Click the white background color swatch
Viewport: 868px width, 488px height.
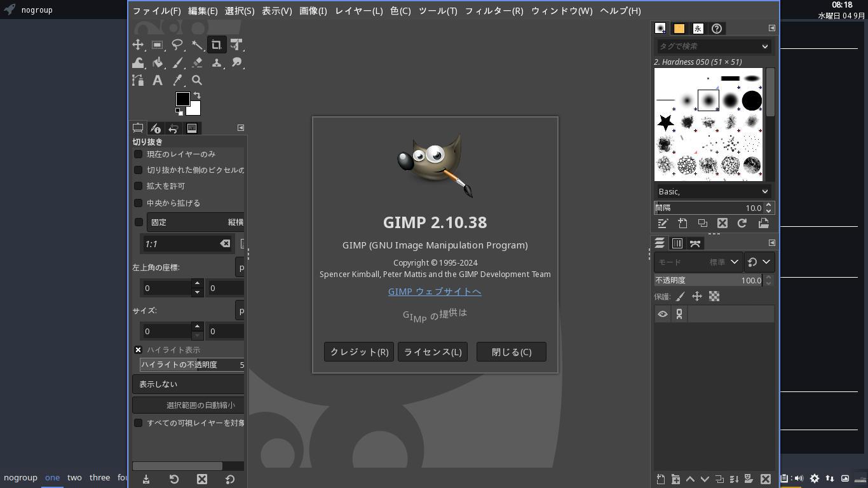(194, 109)
